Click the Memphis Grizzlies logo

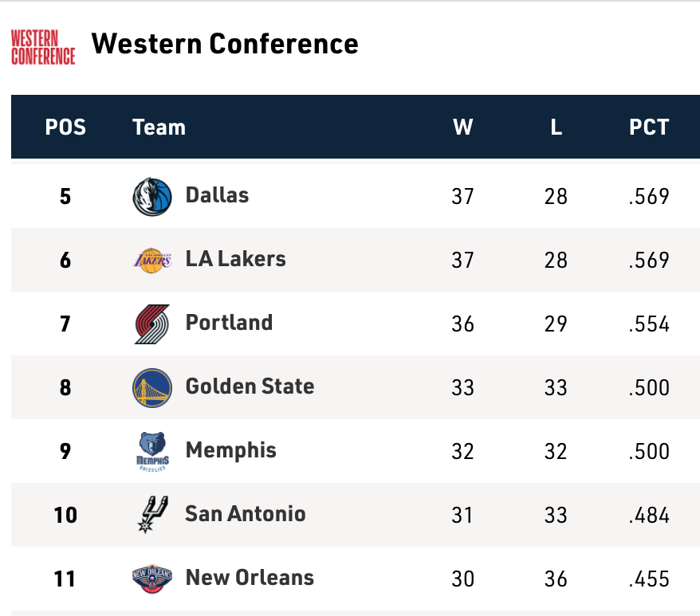[152, 451]
